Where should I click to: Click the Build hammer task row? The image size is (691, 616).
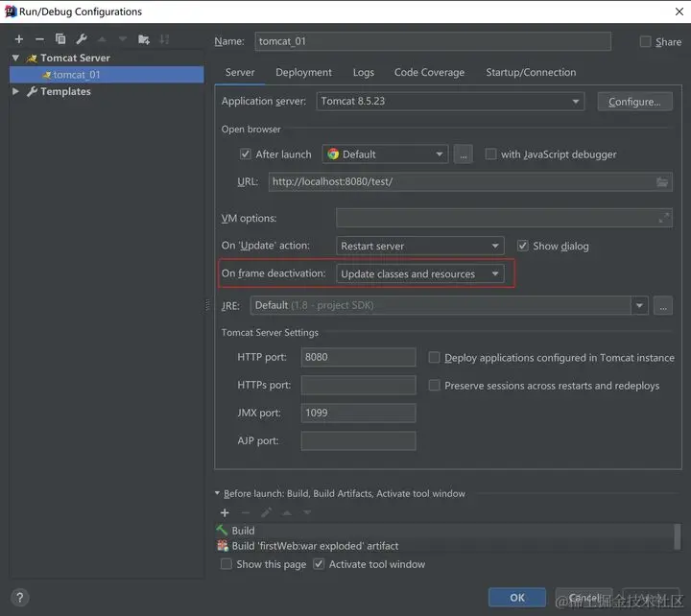(x=444, y=531)
